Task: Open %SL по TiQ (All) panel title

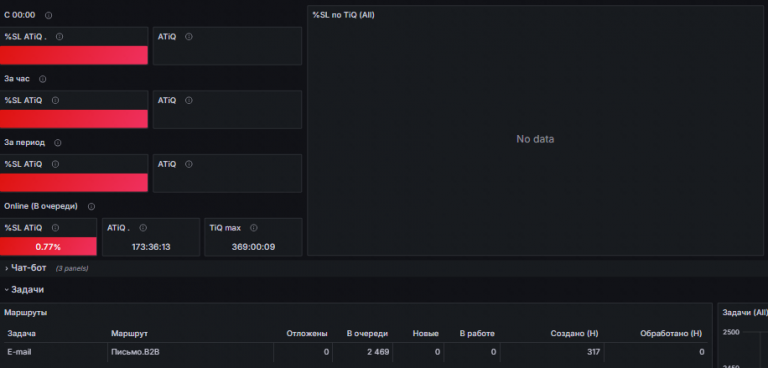Action: coord(343,15)
